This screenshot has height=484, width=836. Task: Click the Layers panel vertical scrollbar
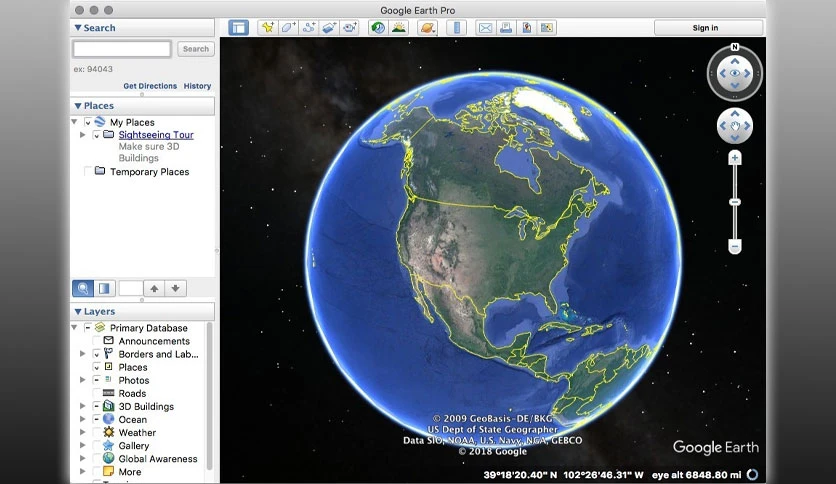click(x=210, y=396)
